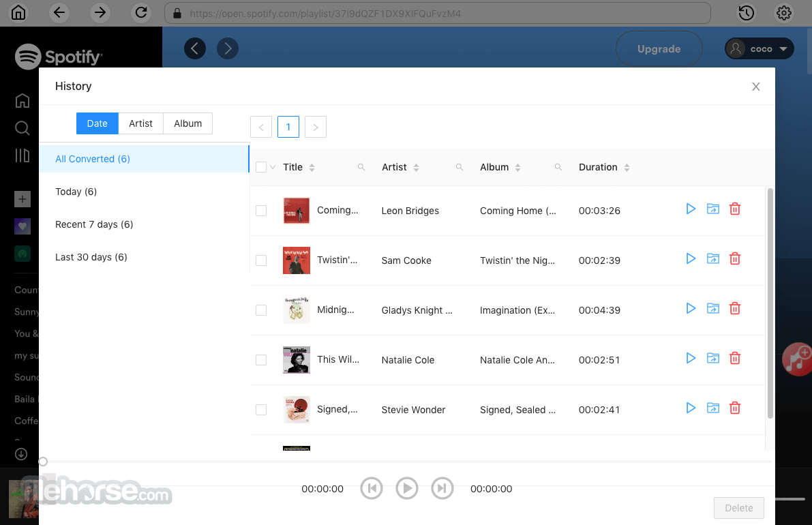Open Spotify Search in the sidebar
This screenshot has width=812, height=525.
[x=22, y=128]
